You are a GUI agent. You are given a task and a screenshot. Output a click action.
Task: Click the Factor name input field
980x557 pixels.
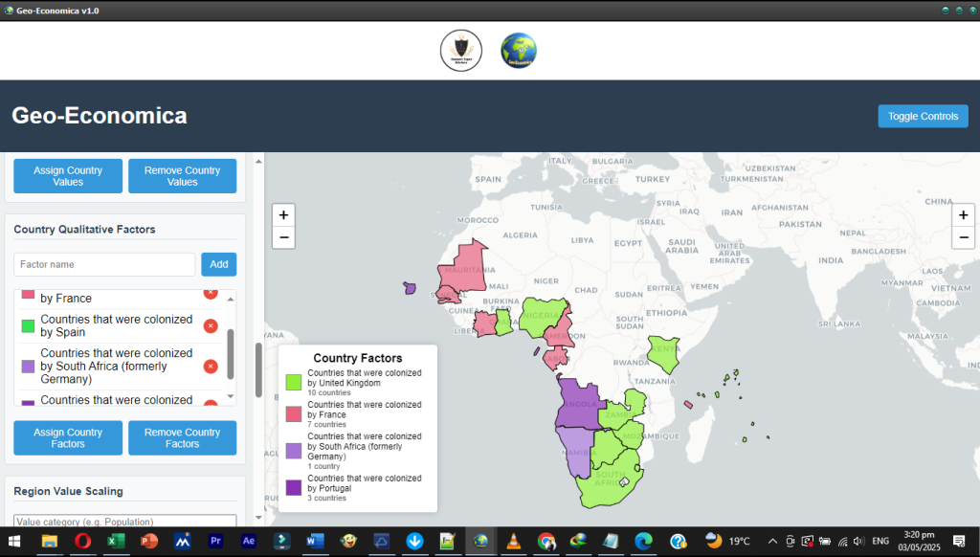(104, 264)
